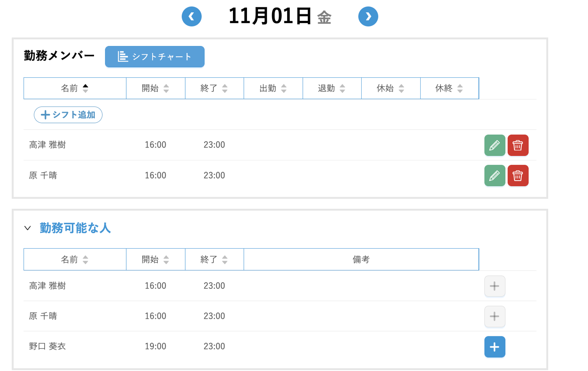Add 野口 葵衣 to working members

click(494, 347)
